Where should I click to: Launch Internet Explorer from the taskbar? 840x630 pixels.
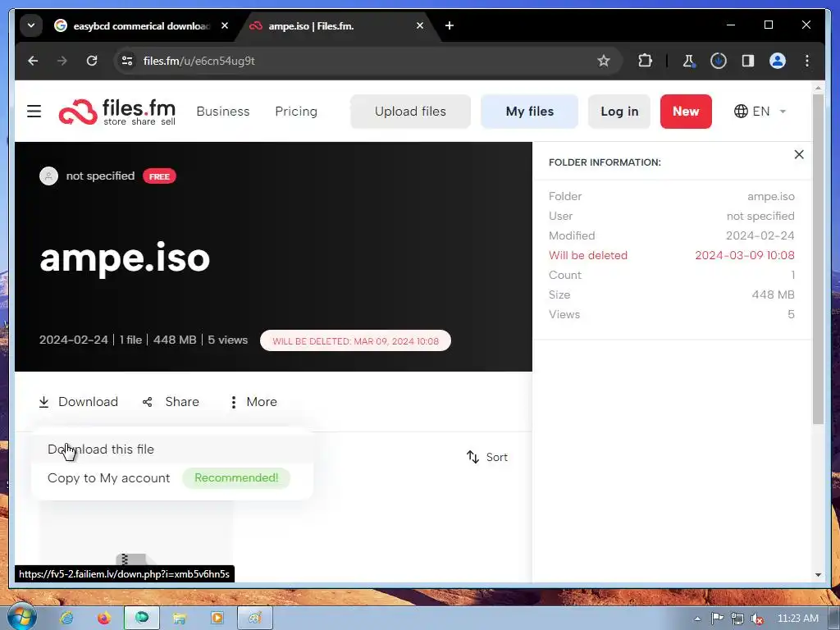[66, 618]
